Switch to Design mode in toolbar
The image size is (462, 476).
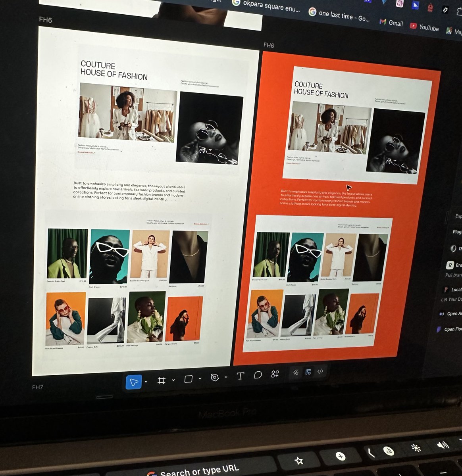click(308, 372)
